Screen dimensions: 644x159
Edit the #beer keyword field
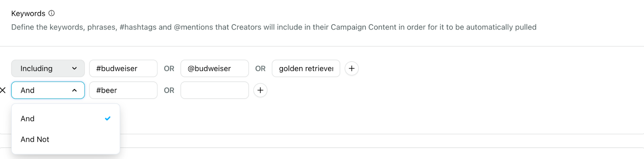tap(123, 90)
